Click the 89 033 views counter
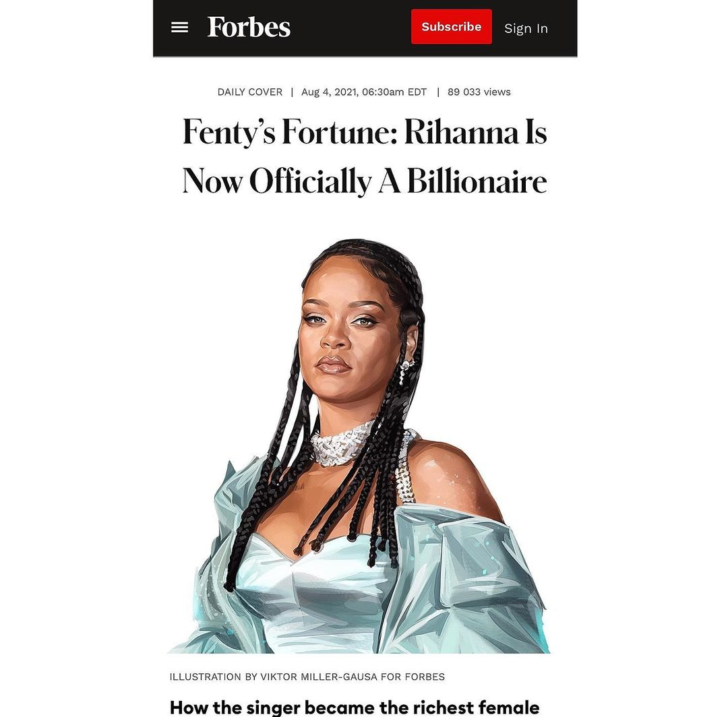The image size is (728, 717). pyautogui.click(x=479, y=92)
